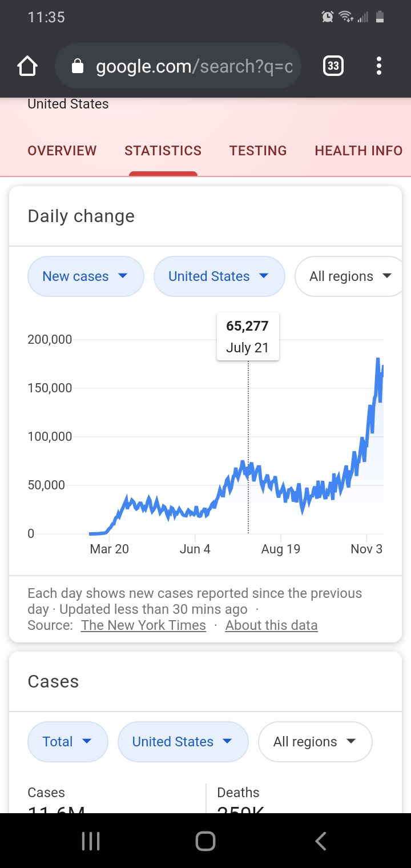Switch to the Testing tab
This screenshot has width=411, height=868.
tap(258, 151)
